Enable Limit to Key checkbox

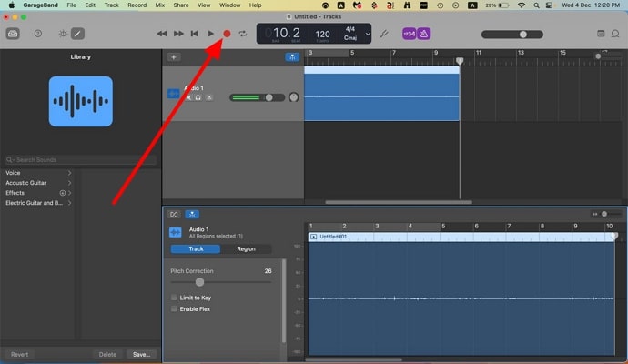174,298
